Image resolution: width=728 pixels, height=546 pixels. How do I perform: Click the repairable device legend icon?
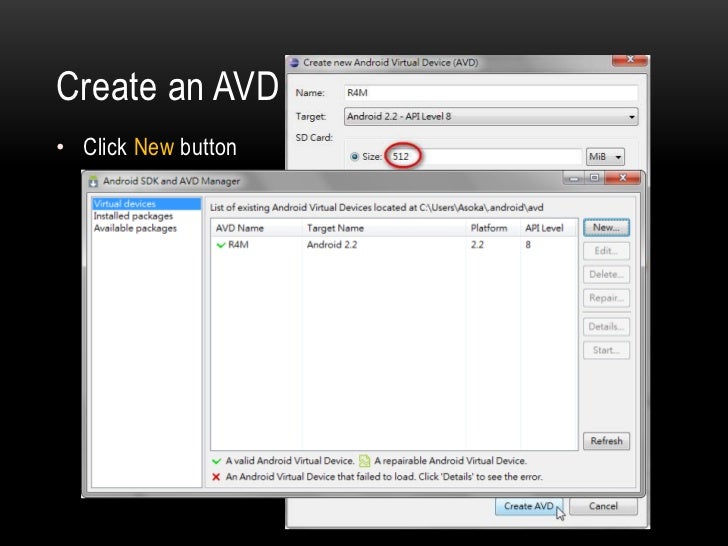click(364, 461)
